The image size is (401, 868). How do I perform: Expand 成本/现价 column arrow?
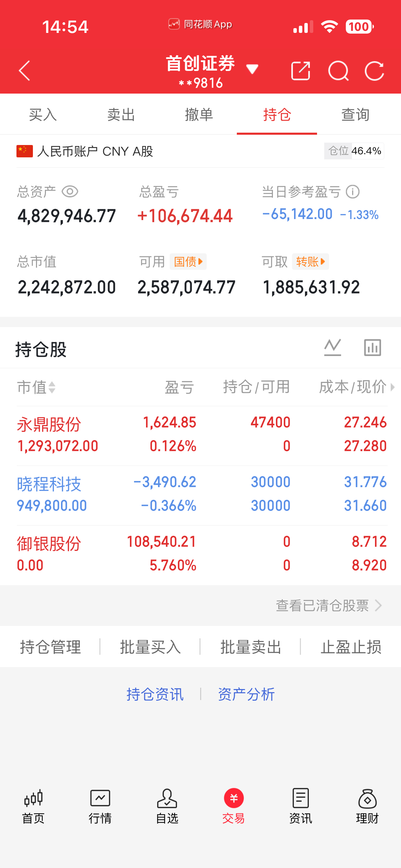pos(392,387)
